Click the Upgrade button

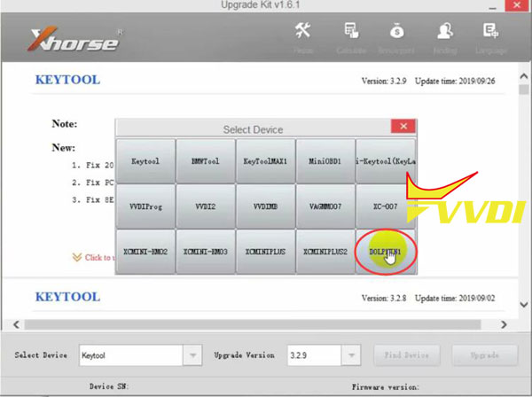tap(484, 355)
